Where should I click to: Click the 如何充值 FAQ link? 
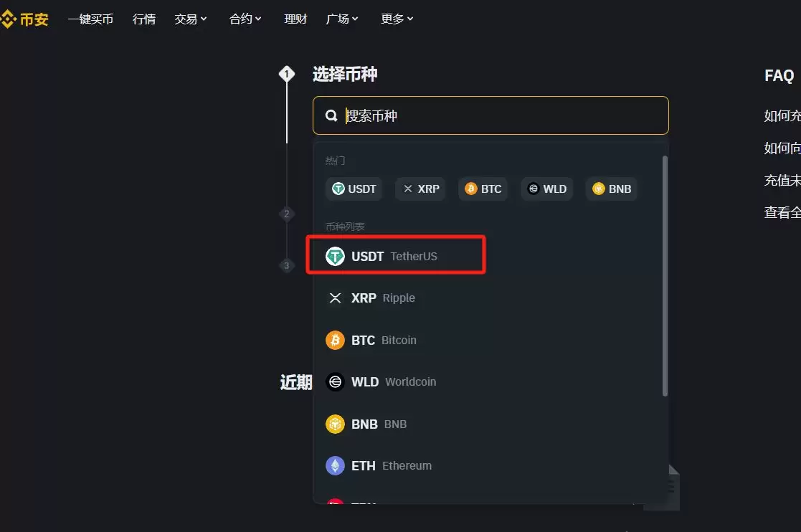pos(783,115)
